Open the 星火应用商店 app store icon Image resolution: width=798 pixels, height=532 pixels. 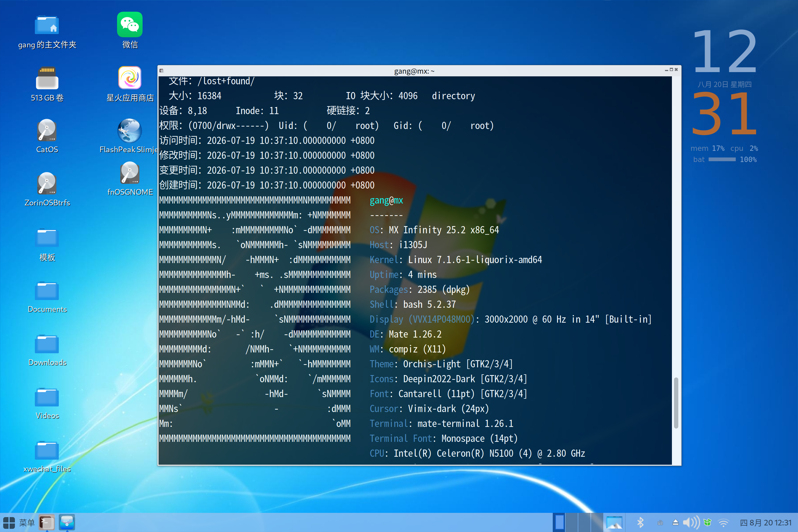pos(130,78)
